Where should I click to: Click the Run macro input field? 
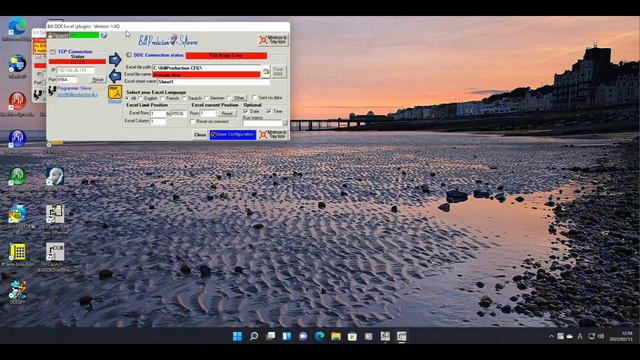click(262, 123)
